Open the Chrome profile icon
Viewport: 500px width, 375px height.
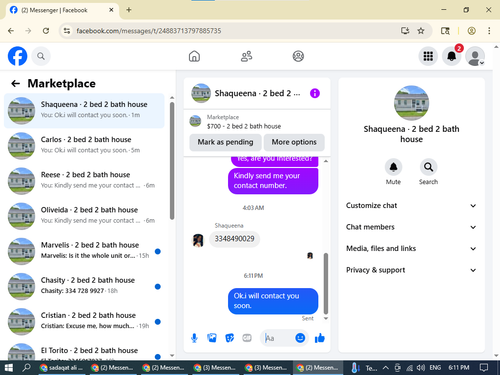pyautogui.click(x=471, y=31)
